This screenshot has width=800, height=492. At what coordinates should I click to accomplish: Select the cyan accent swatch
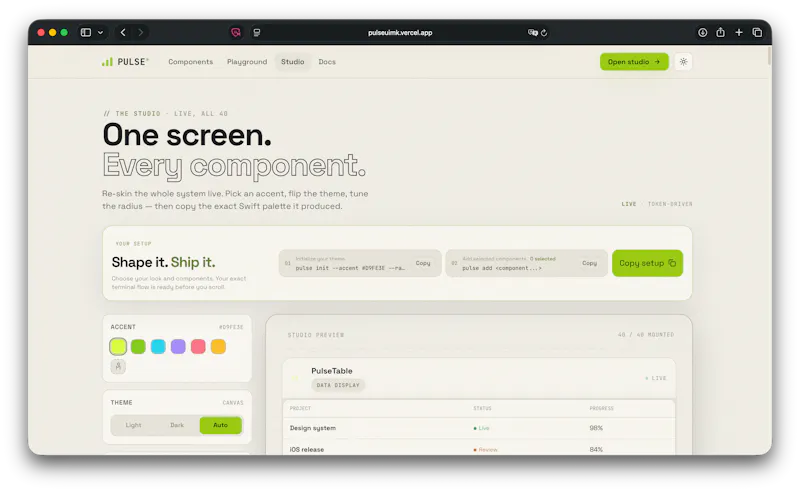pyautogui.click(x=158, y=347)
